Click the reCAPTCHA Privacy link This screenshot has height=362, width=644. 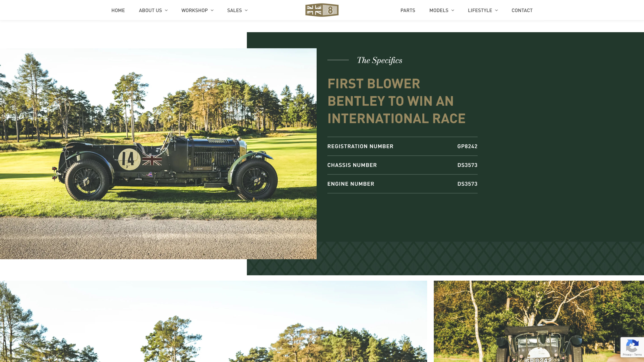pos(627,355)
